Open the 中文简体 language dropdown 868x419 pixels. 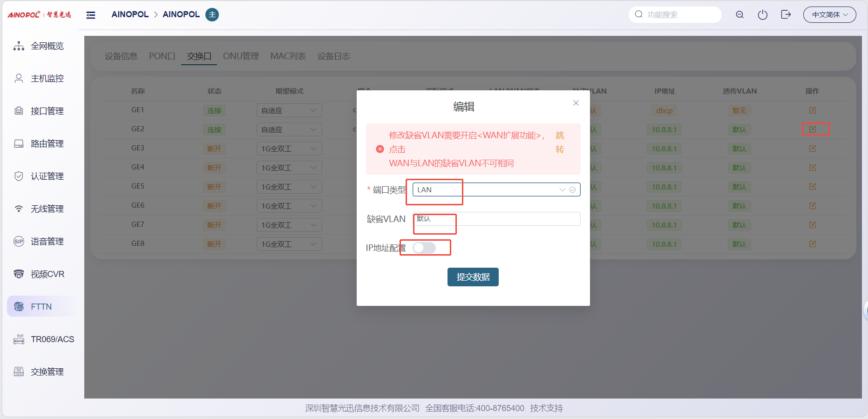(829, 15)
